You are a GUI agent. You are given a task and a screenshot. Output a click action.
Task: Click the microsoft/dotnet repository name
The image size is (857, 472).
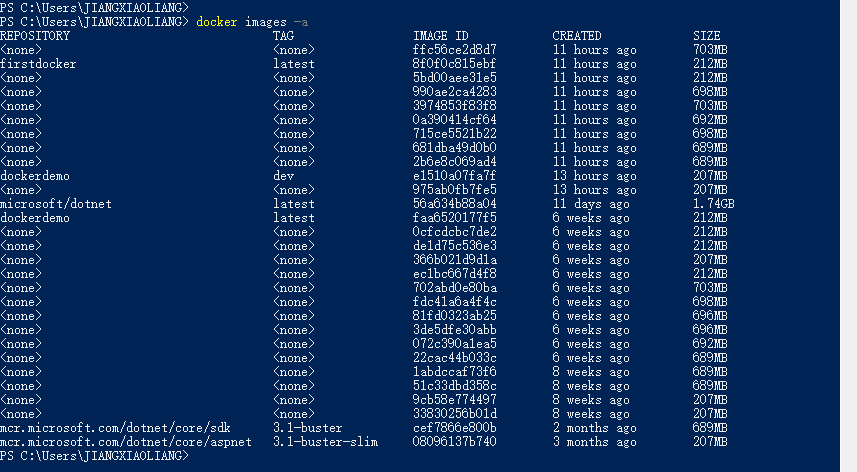[x=56, y=203]
